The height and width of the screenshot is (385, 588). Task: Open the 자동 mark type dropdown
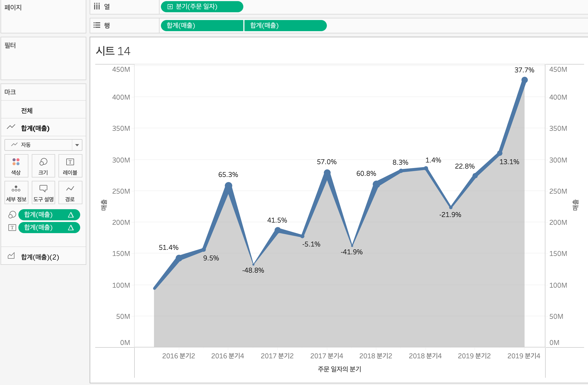pos(77,145)
